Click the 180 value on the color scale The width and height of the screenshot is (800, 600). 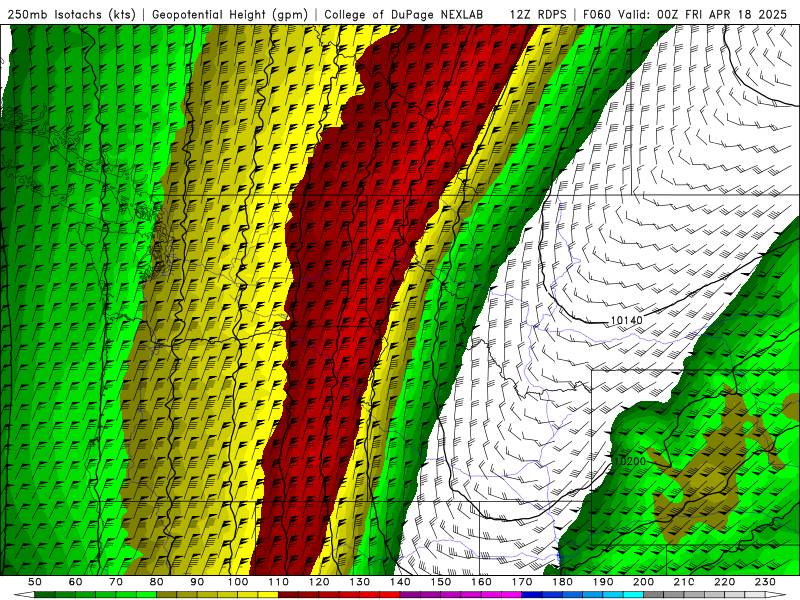(x=562, y=582)
